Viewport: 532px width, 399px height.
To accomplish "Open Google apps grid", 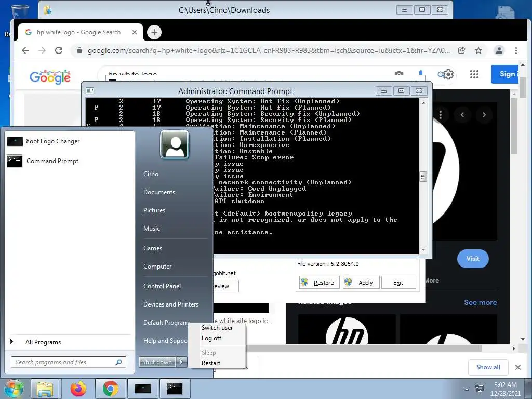I will (x=474, y=74).
